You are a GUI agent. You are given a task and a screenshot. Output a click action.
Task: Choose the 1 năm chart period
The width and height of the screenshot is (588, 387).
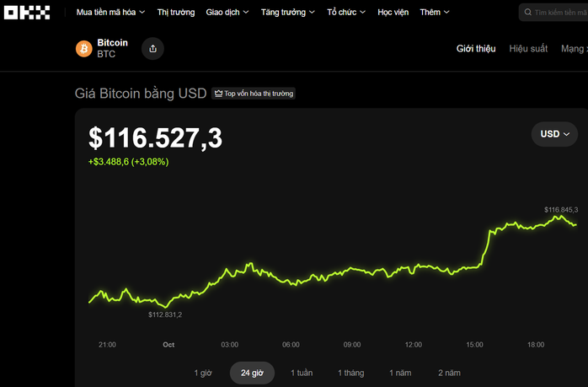(401, 373)
